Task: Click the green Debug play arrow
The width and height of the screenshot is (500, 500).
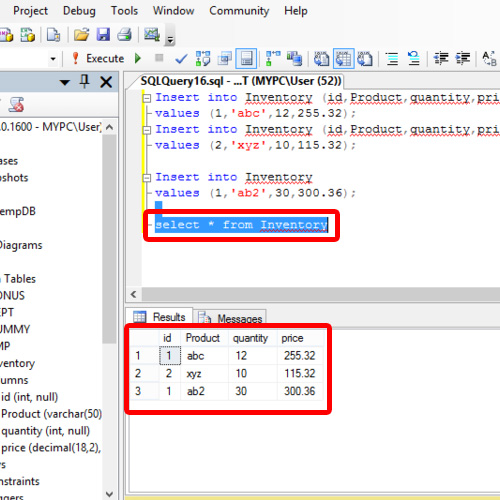Action: (138, 59)
